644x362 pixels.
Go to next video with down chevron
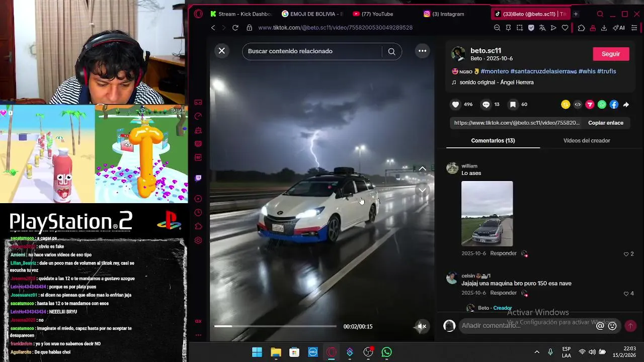pyautogui.click(x=422, y=190)
